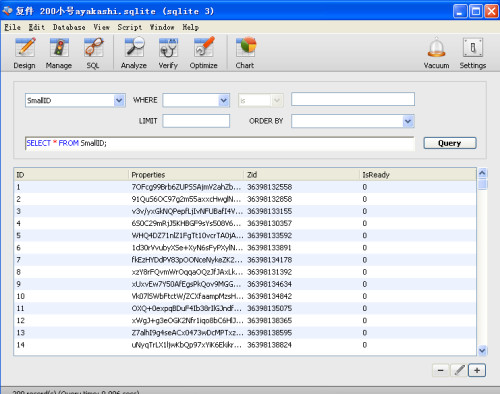Viewport: 500px width, 394px height.
Task: Click the LIMIT input field
Action: pyautogui.click(x=196, y=121)
